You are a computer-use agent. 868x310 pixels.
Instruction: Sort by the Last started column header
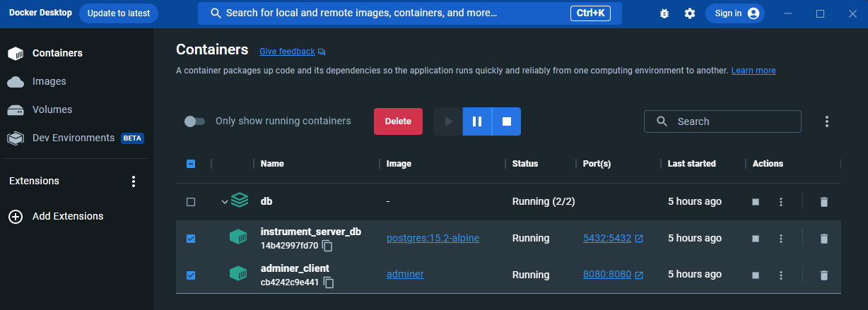[692, 164]
